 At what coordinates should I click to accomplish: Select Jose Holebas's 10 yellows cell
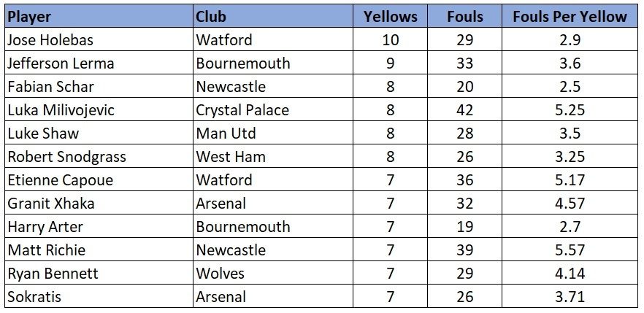(390, 40)
